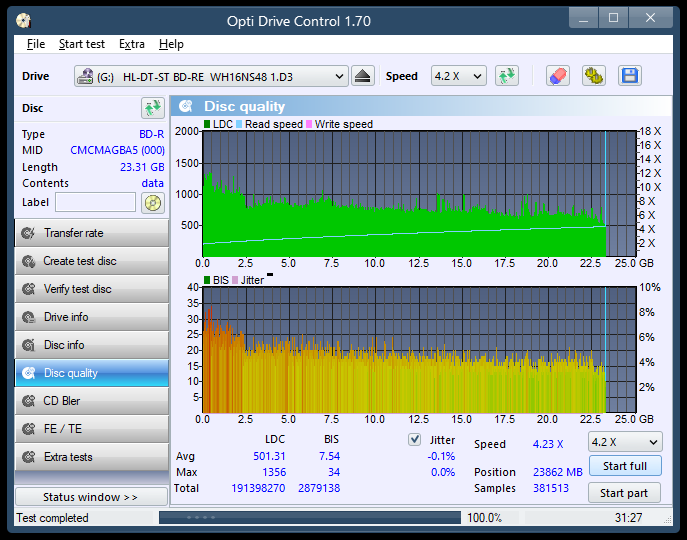The image size is (687, 540).
Task: Click the Extra tests sidebar icon
Action: (28, 457)
